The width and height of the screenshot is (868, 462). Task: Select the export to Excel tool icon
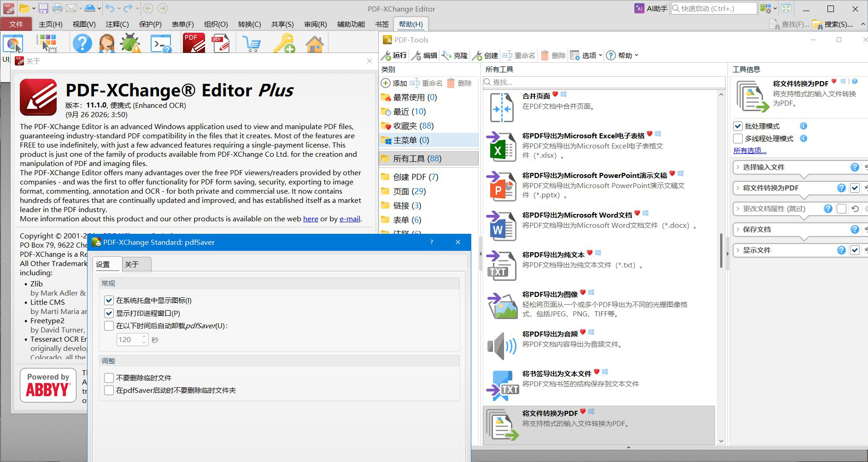501,147
